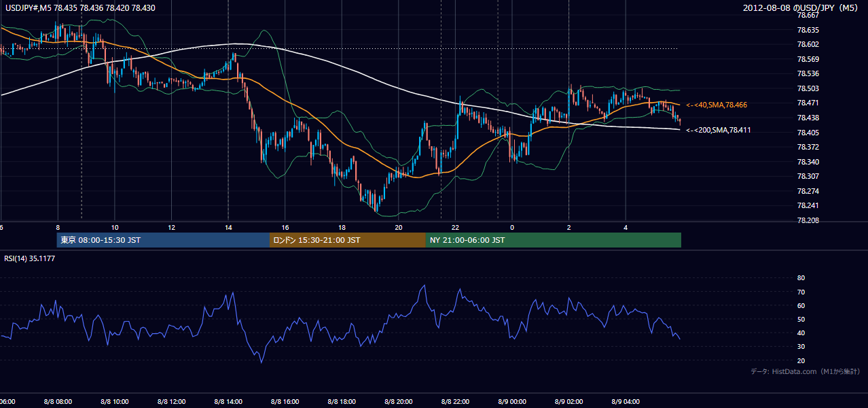Click the hour 16 tick under price chart
This screenshot has height=408, width=868.
click(285, 227)
